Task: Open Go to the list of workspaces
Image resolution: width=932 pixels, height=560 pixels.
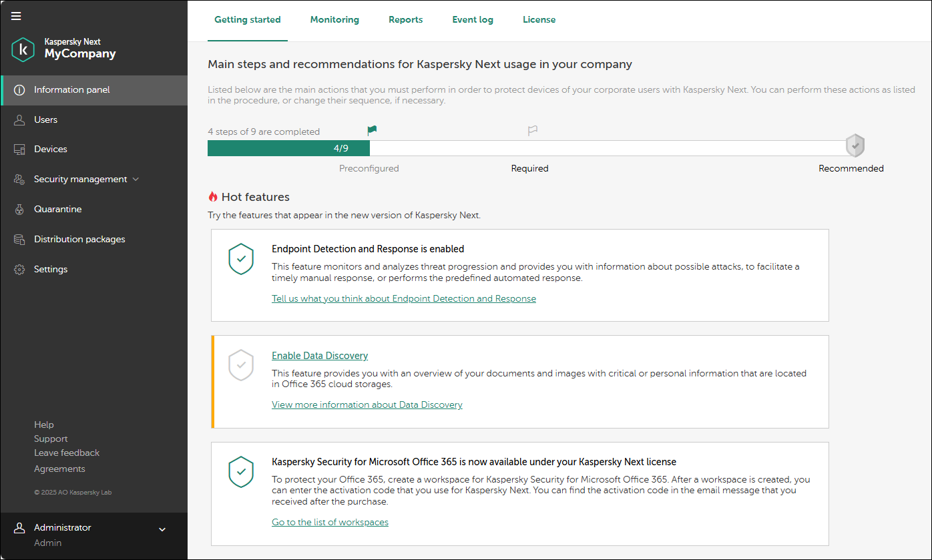Action: pos(330,522)
